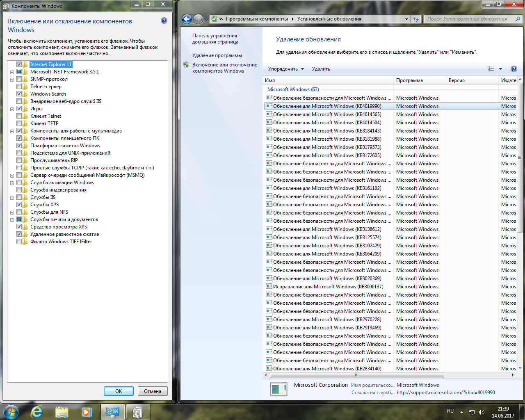Uncheck the Windows Search checkbox

(19, 94)
